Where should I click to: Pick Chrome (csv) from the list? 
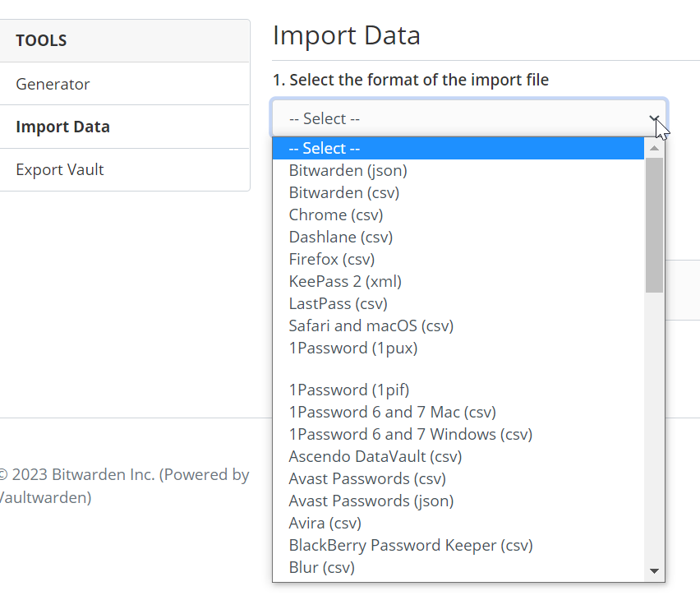(336, 215)
